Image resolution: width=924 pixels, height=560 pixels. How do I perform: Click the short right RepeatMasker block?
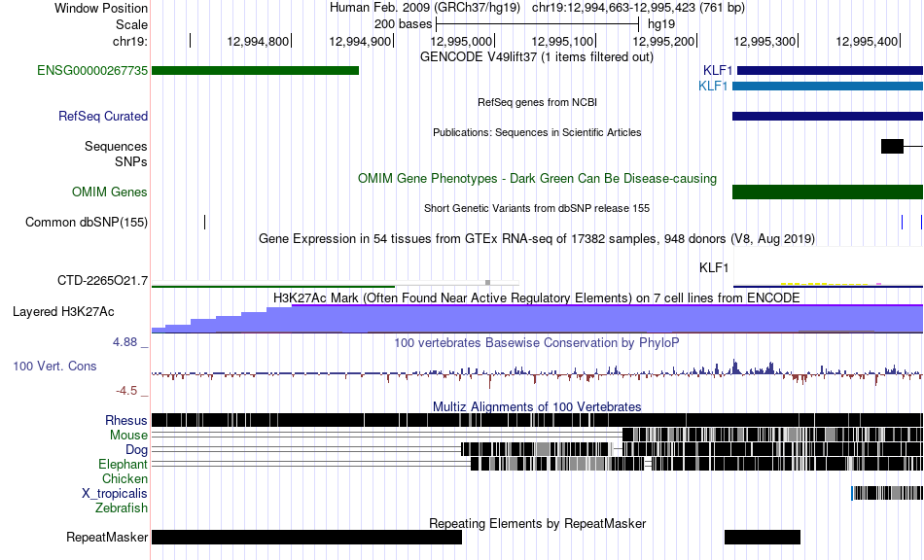[762, 537]
